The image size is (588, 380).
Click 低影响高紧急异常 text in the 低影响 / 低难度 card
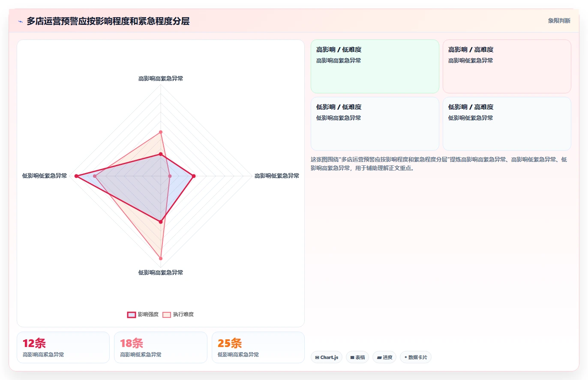(339, 118)
